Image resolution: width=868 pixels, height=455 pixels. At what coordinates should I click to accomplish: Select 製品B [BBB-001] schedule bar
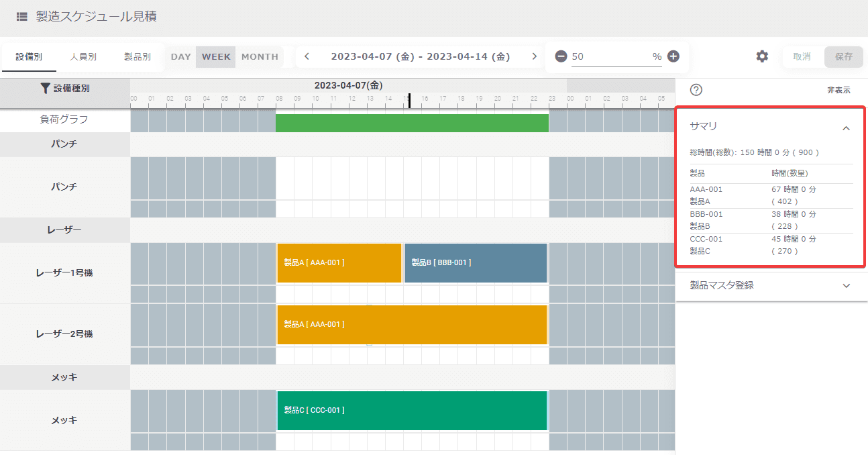tap(476, 263)
